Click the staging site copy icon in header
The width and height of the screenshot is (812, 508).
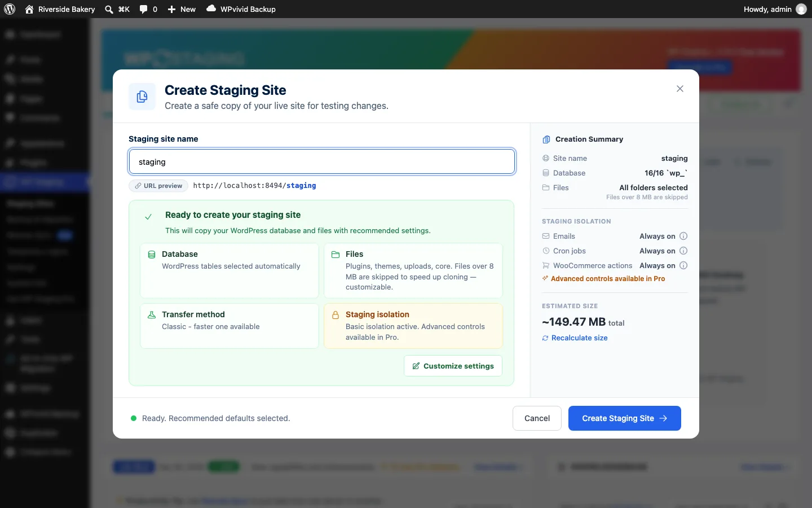(x=142, y=97)
